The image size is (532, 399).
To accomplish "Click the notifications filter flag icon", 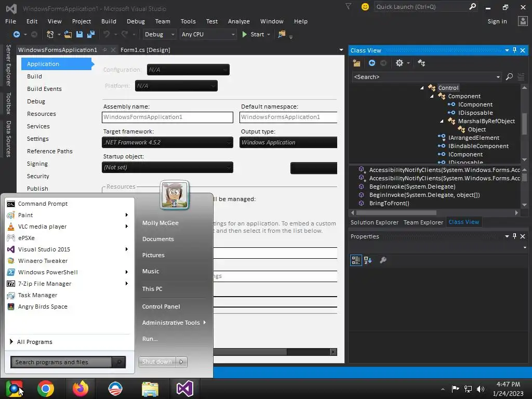I will point(349,6).
